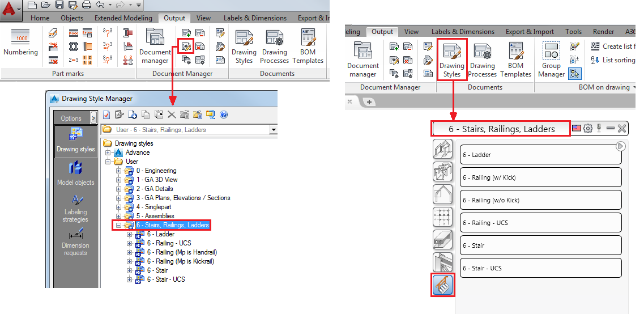Open Drawing Styles in right ribbon
The height and width of the screenshot is (318, 644).
pos(452,60)
